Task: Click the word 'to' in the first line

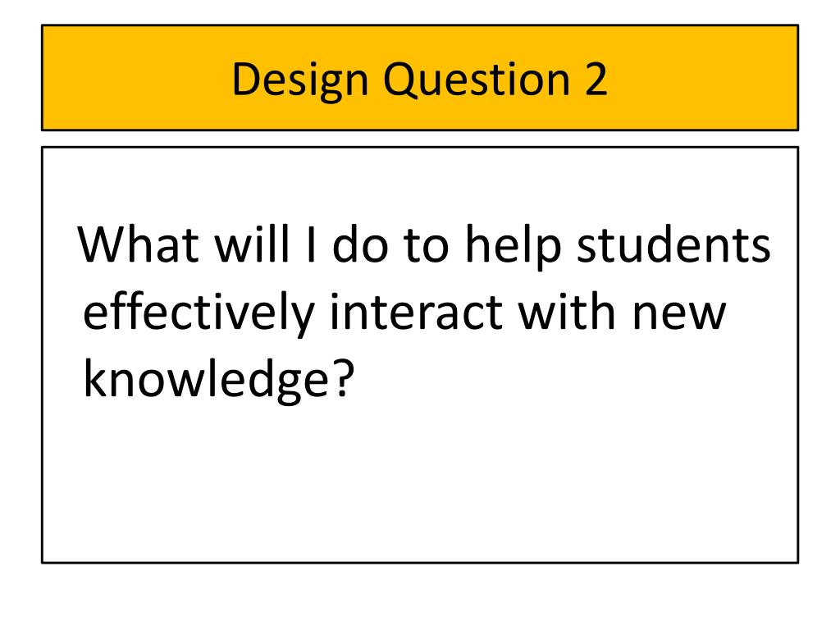Action: click(426, 245)
